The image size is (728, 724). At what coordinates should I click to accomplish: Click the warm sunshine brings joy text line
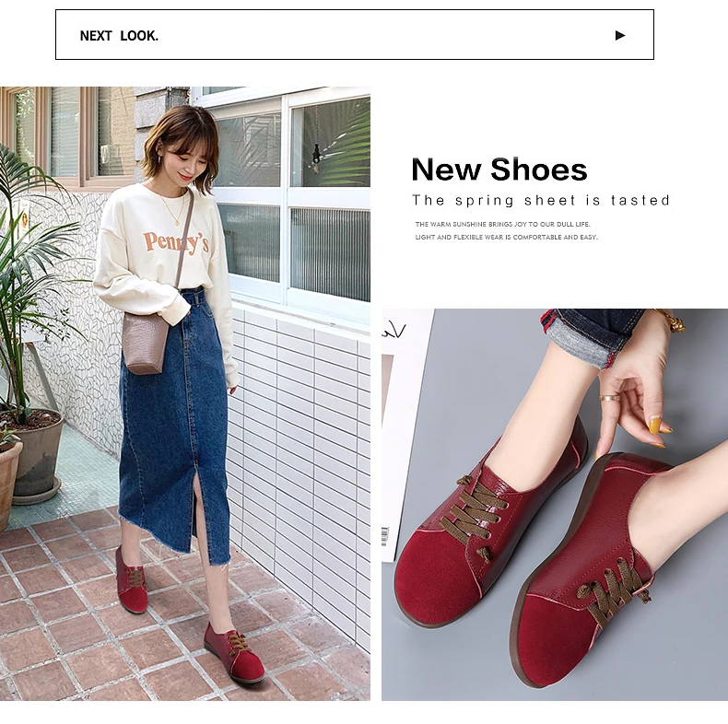pyautogui.click(x=502, y=224)
